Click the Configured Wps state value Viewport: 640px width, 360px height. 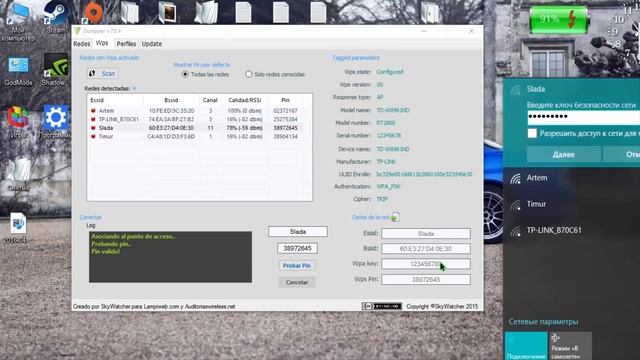(x=390, y=72)
